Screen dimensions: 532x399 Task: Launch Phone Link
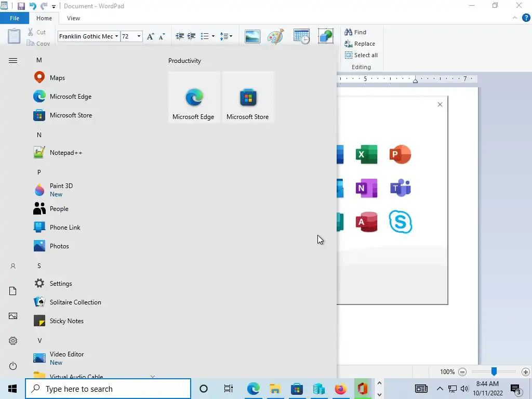click(57, 228)
